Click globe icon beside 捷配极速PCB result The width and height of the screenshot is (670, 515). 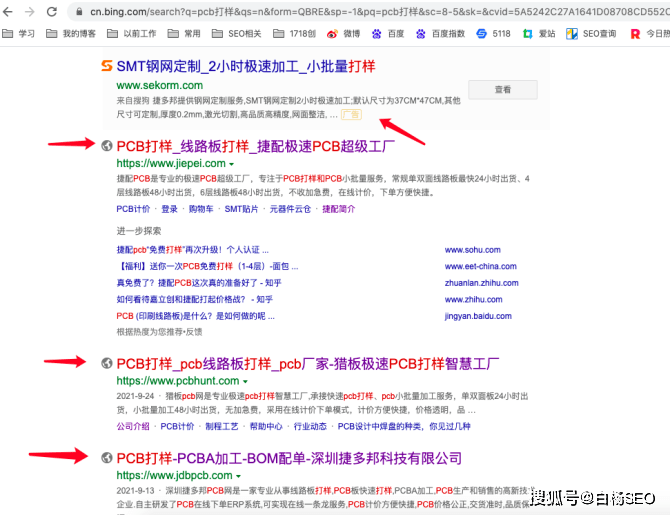tap(107, 146)
